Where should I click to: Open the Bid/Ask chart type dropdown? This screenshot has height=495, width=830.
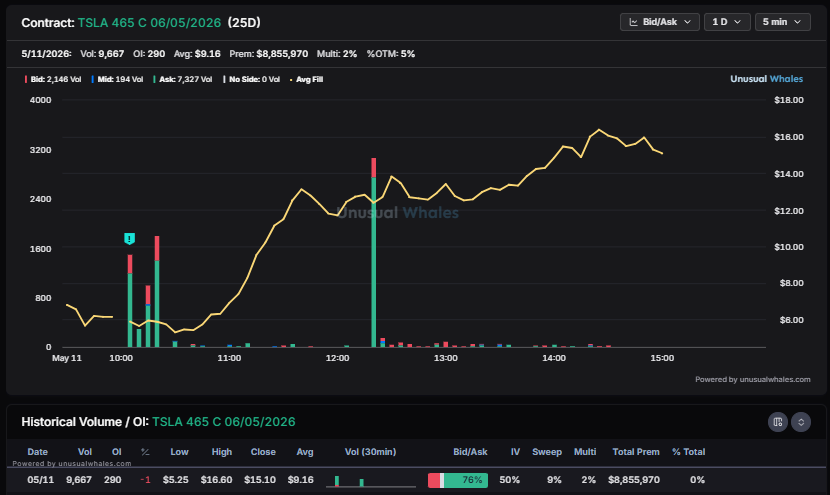click(x=660, y=22)
